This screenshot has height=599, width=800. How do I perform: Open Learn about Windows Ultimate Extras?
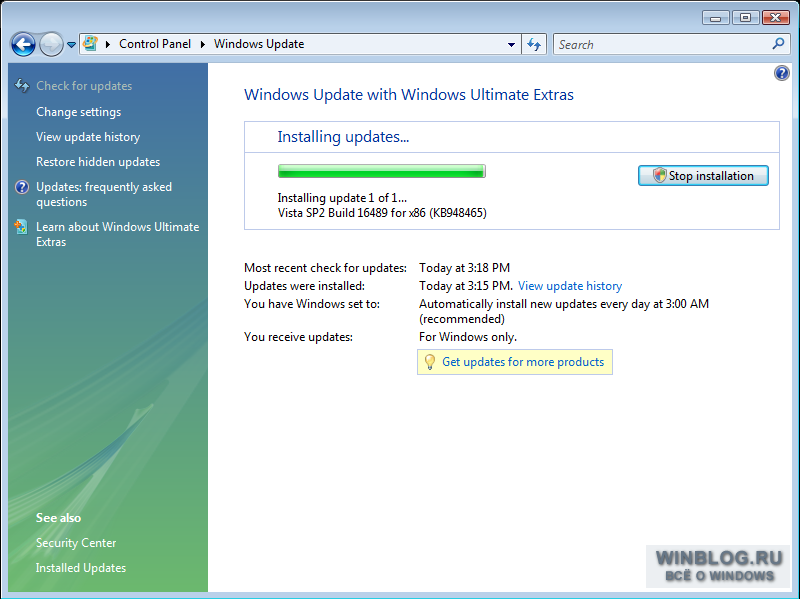(117, 234)
